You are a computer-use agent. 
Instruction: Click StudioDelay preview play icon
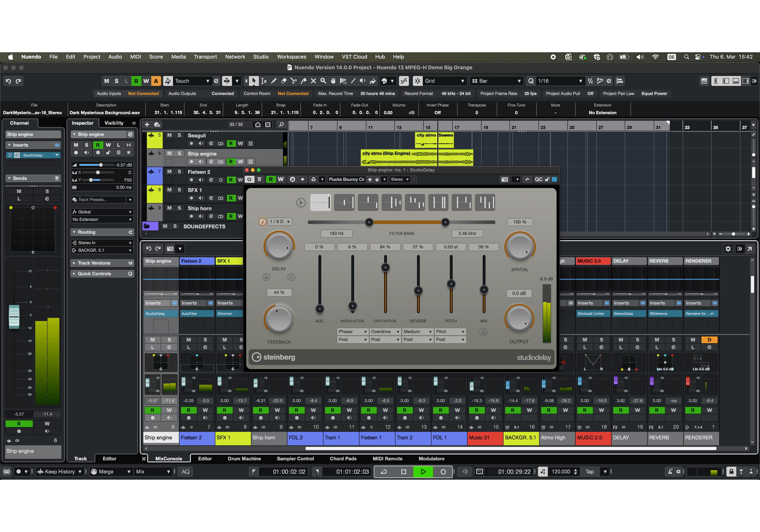click(301, 202)
